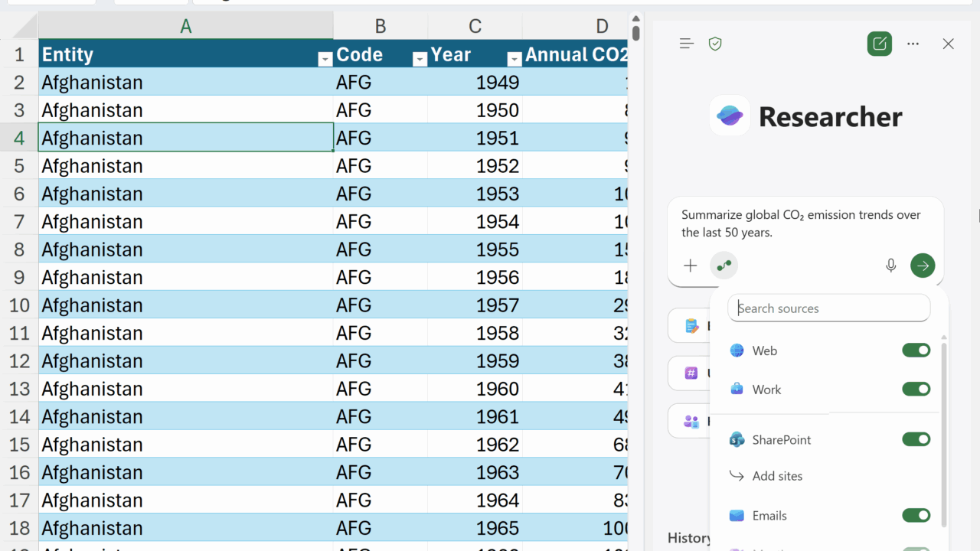Disable the Web source toggle
This screenshot has height=551, width=980.
(x=916, y=350)
